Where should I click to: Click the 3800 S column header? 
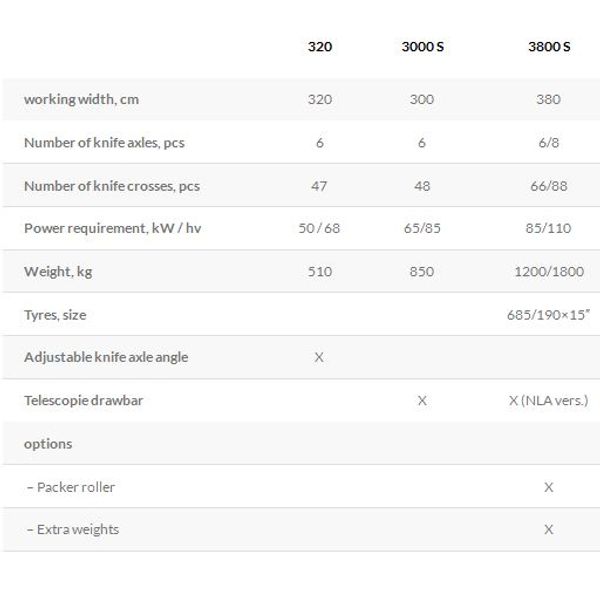pos(549,47)
